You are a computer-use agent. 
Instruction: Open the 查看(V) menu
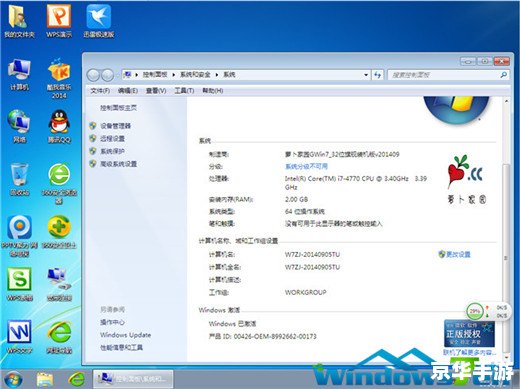pos(156,91)
